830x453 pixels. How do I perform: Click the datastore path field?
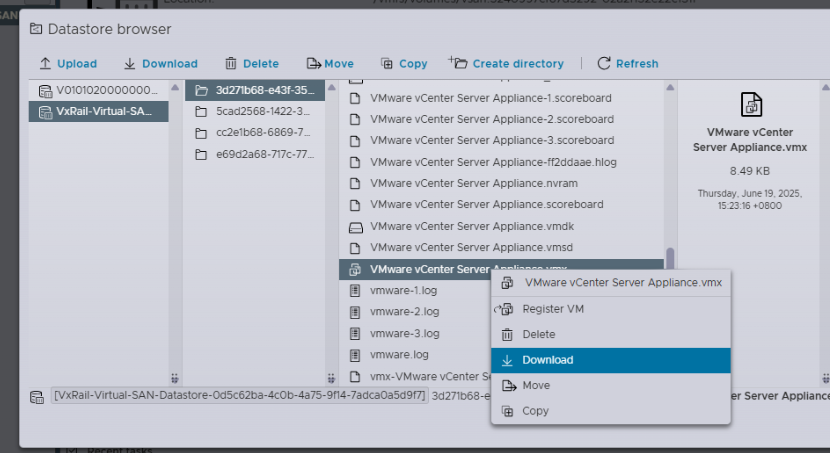(239, 395)
